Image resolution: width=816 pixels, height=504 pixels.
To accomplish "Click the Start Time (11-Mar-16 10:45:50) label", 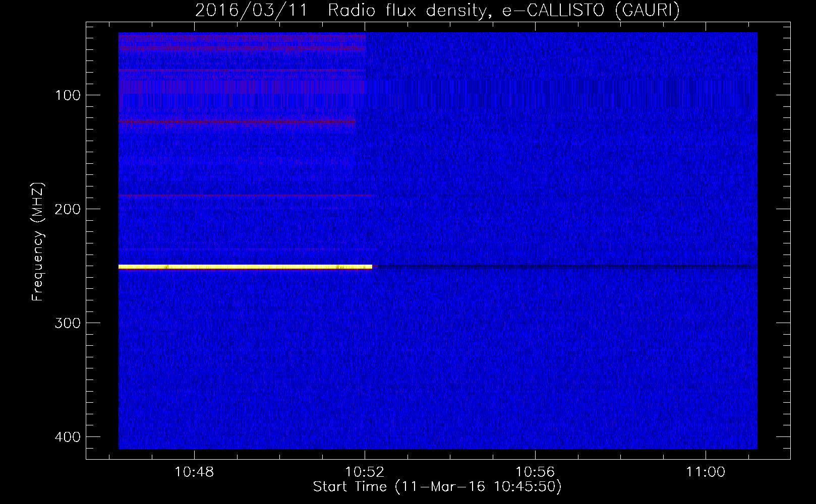I will coord(437,487).
